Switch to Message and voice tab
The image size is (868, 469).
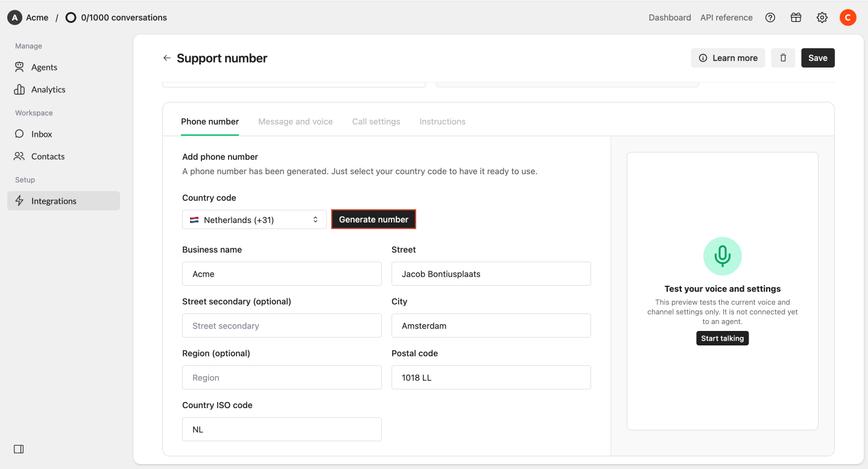[x=296, y=121]
